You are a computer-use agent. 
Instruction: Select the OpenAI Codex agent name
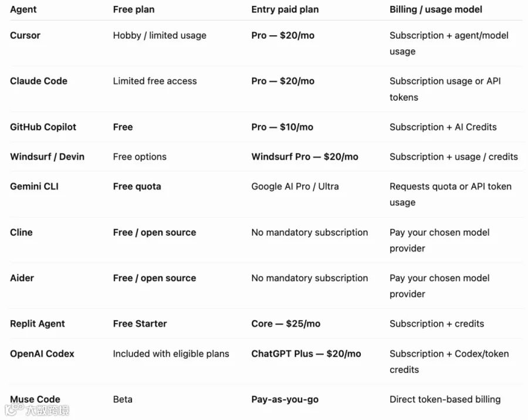[x=42, y=354]
